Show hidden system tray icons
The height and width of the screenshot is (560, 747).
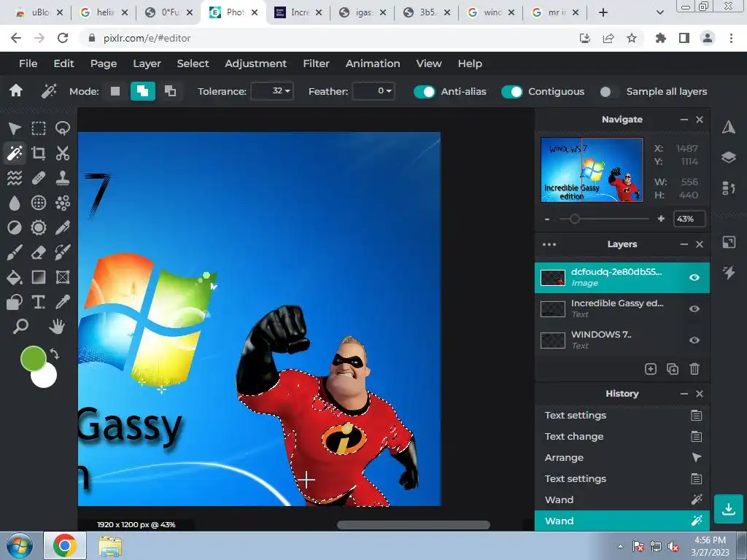[620, 546]
